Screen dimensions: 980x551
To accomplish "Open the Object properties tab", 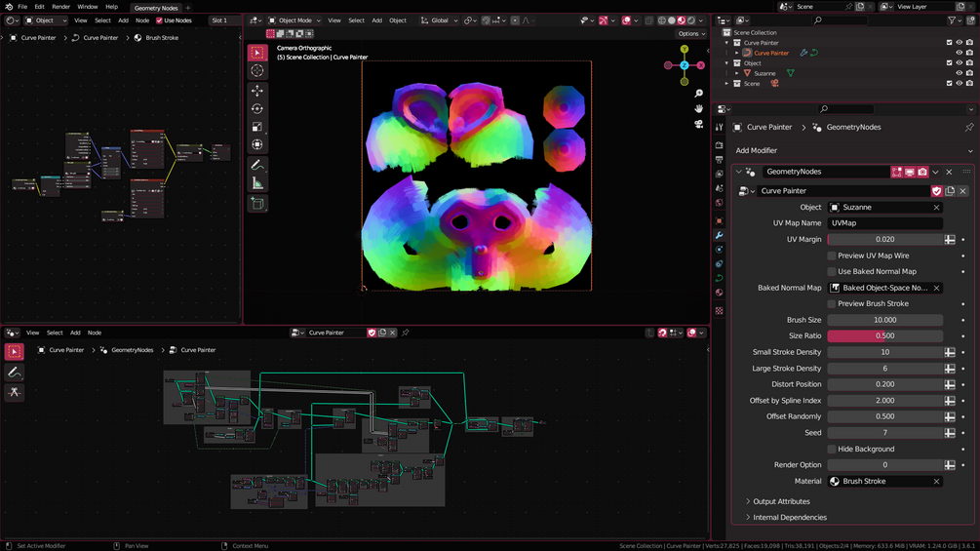I will [720, 220].
